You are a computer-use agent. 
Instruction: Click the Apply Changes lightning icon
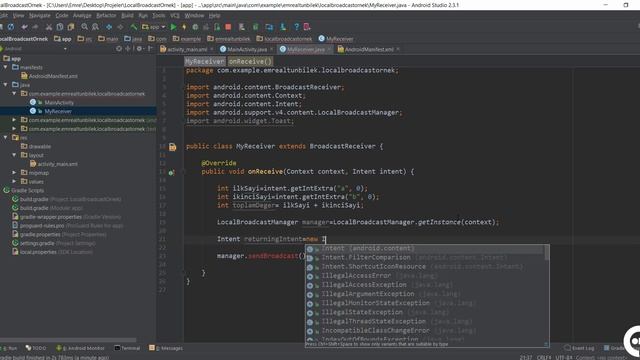click(x=184, y=27)
